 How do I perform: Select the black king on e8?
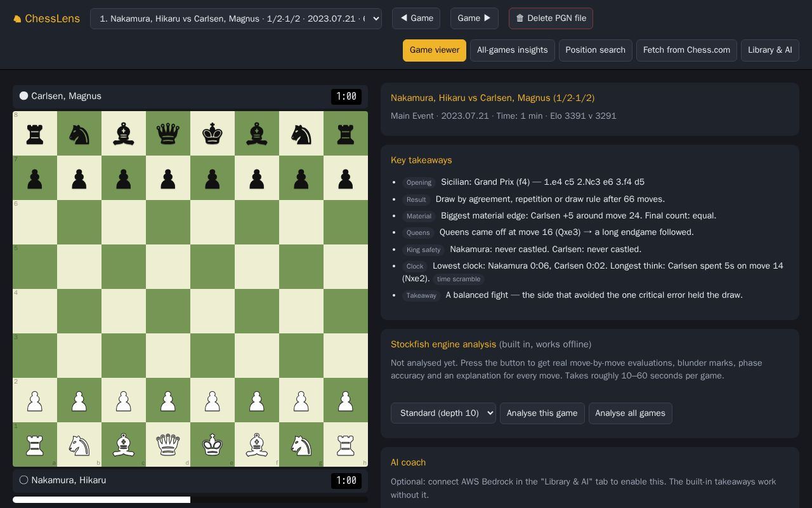tap(213, 133)
